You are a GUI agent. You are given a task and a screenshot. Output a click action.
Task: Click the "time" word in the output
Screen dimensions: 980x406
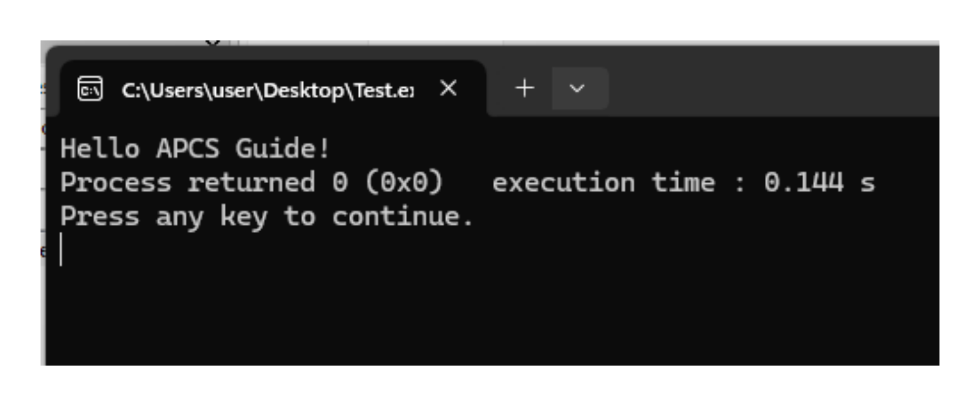(683, 183)
